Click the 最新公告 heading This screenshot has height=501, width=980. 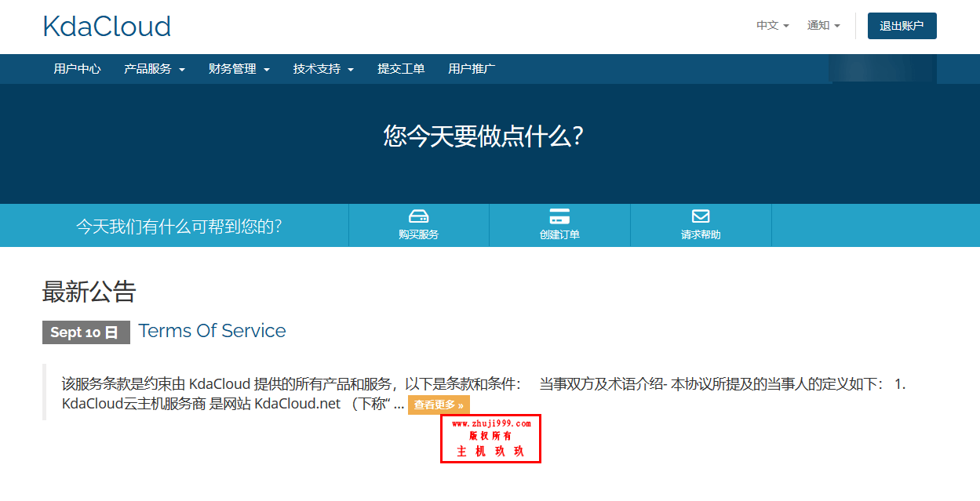coord(89,292)
